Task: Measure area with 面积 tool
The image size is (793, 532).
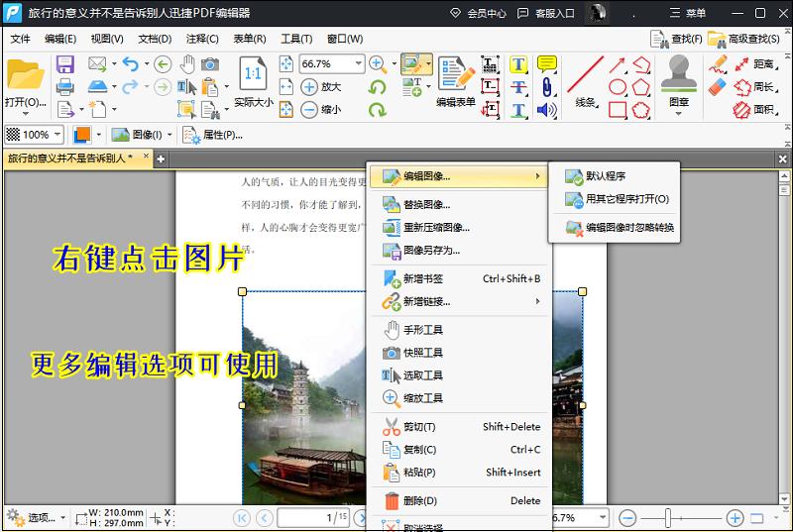Action: click(755, 109)
